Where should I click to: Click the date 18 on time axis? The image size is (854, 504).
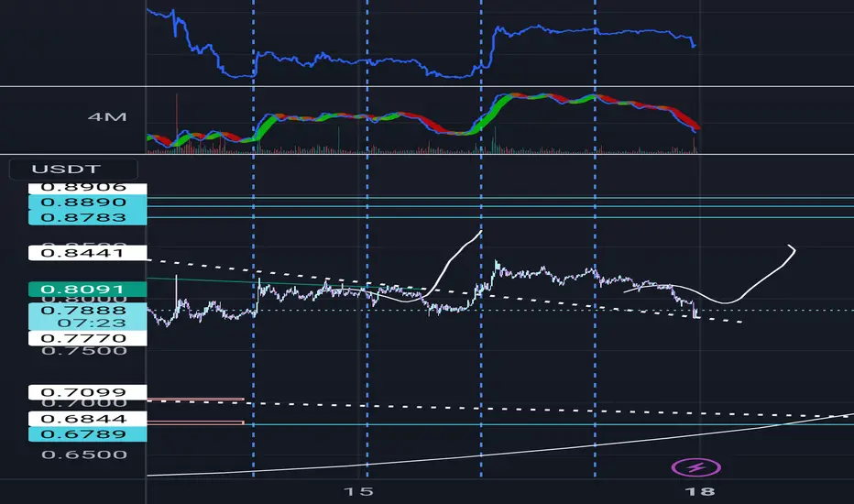point(700,491)
